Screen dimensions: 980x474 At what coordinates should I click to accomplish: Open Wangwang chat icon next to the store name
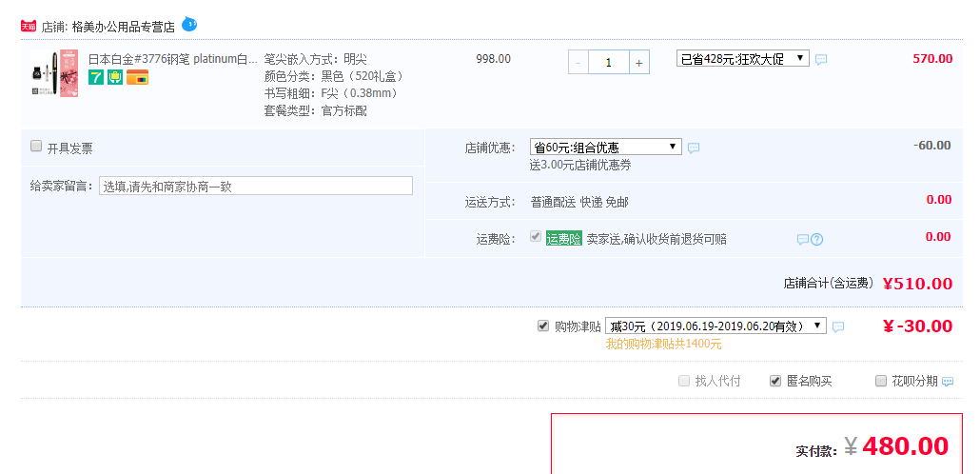[189, 25]
